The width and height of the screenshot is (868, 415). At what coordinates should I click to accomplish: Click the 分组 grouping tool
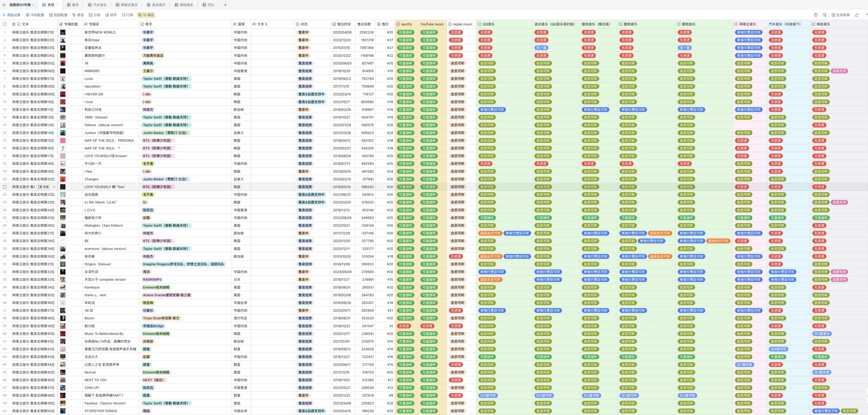coord(94,15)
